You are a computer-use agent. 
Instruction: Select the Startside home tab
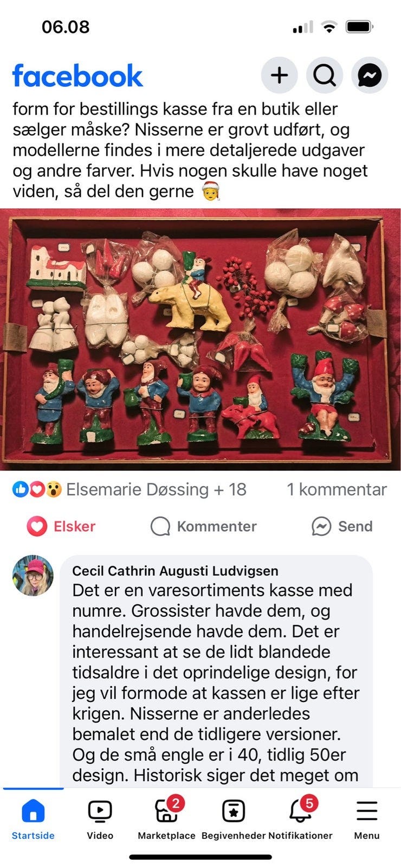33,819
